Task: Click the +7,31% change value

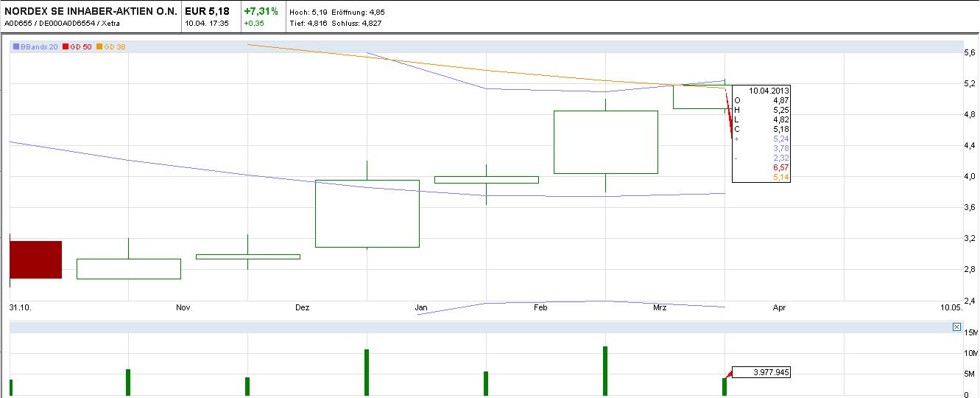Action: 261,12
